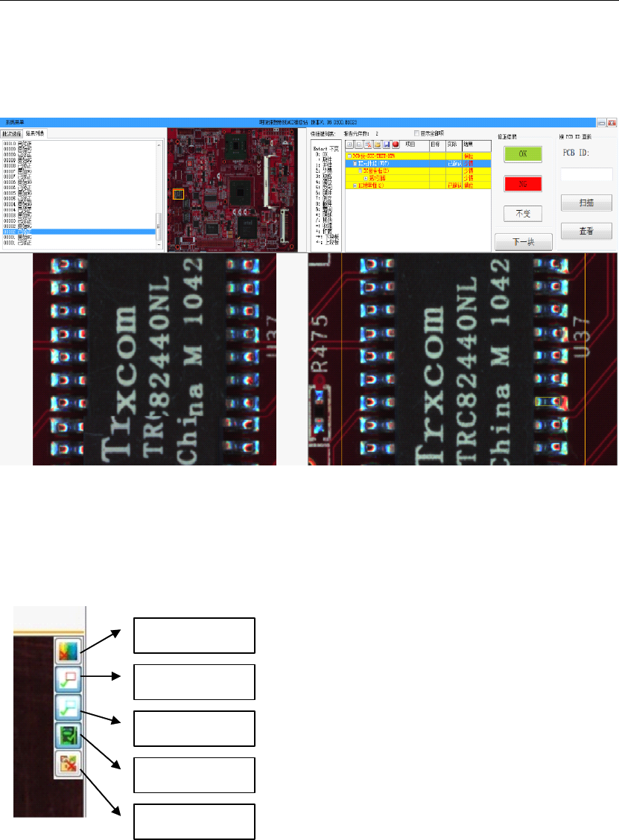Click the collapse-all minus icon in tree toolbar

[359, 144]
